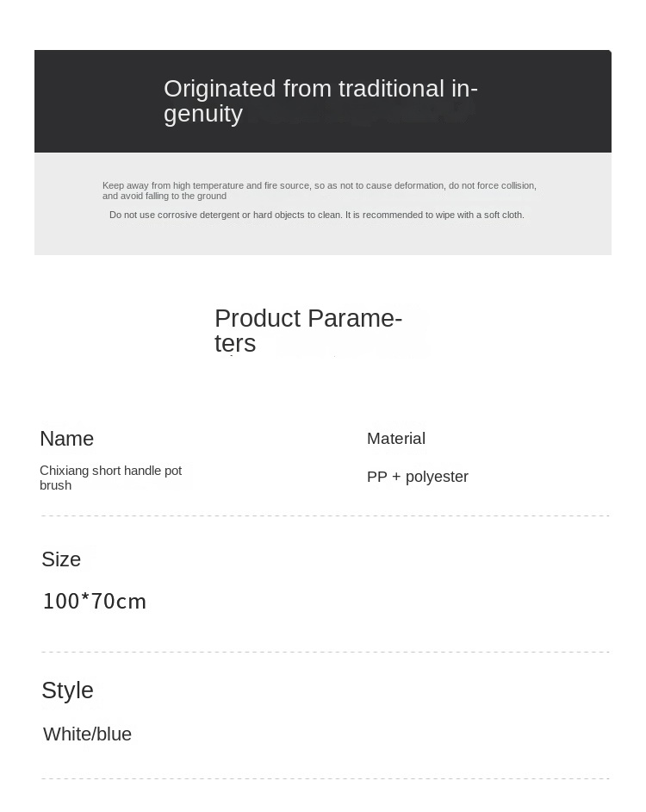Click the "Material" parameter label

395,439
